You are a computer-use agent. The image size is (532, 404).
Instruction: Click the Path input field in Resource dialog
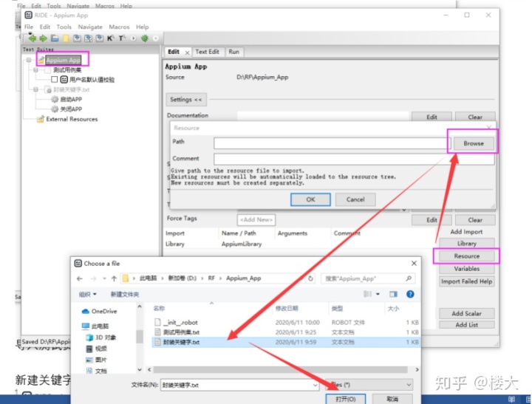coord(332,143)
